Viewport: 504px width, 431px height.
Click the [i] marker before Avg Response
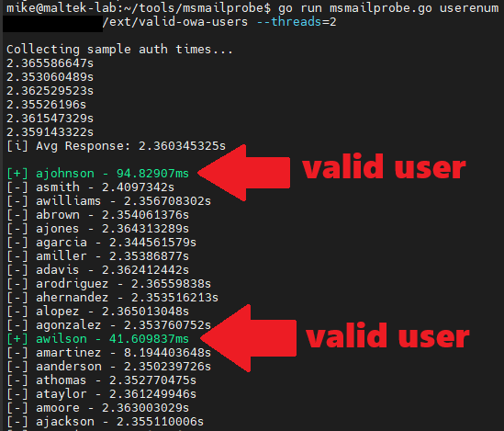pos(17,146)
